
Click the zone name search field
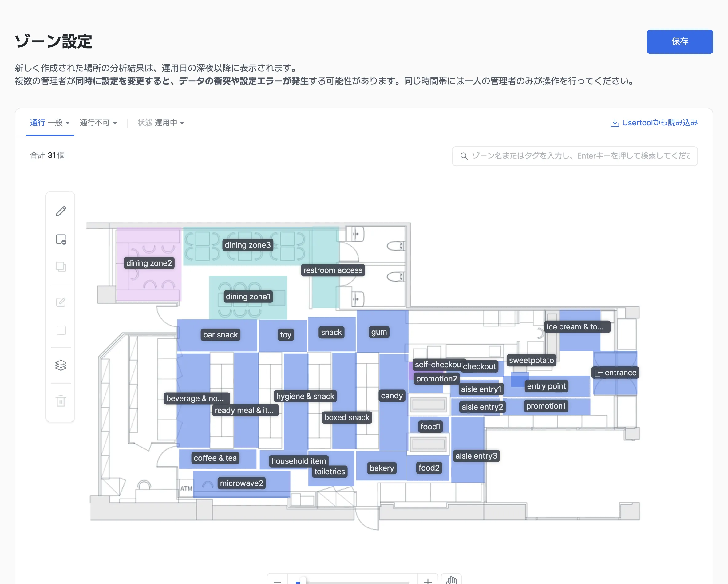click(x=575, y=156)
